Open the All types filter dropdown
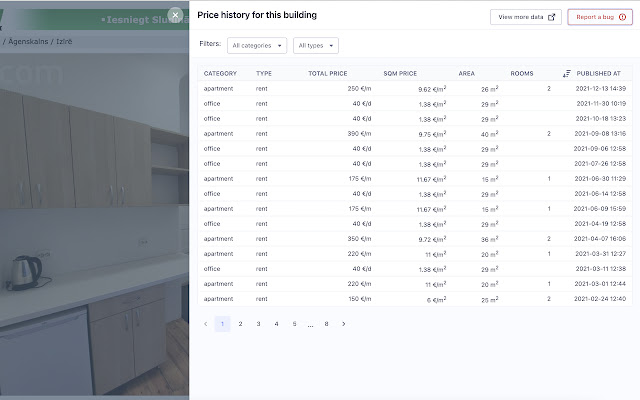Screen dimensions: 640x400 pos(316,46)
